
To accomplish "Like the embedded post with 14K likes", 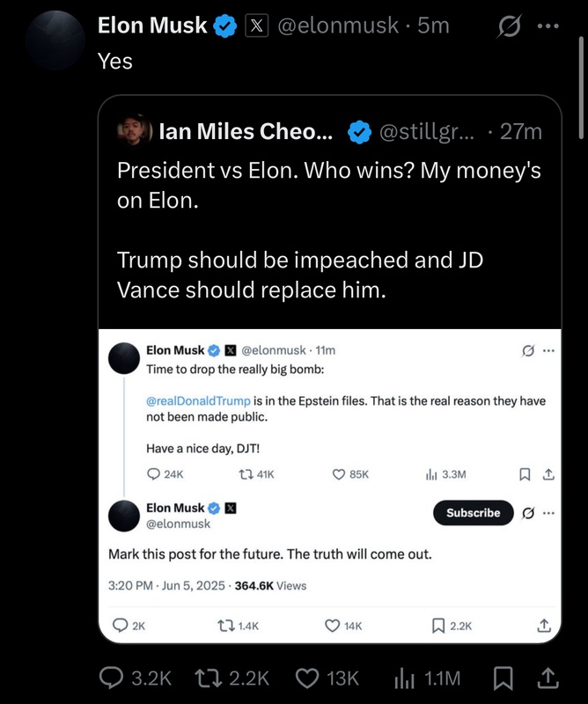I will coord(333,626).
